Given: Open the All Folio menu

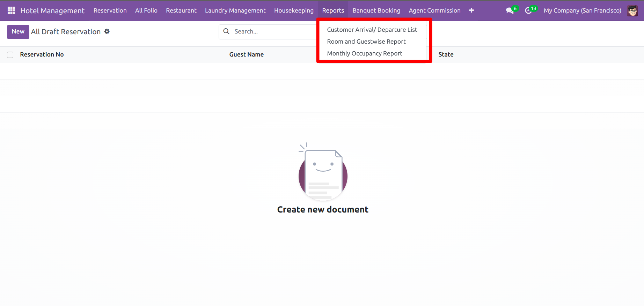Looking at the screenshot, I should tap(146, 10).
